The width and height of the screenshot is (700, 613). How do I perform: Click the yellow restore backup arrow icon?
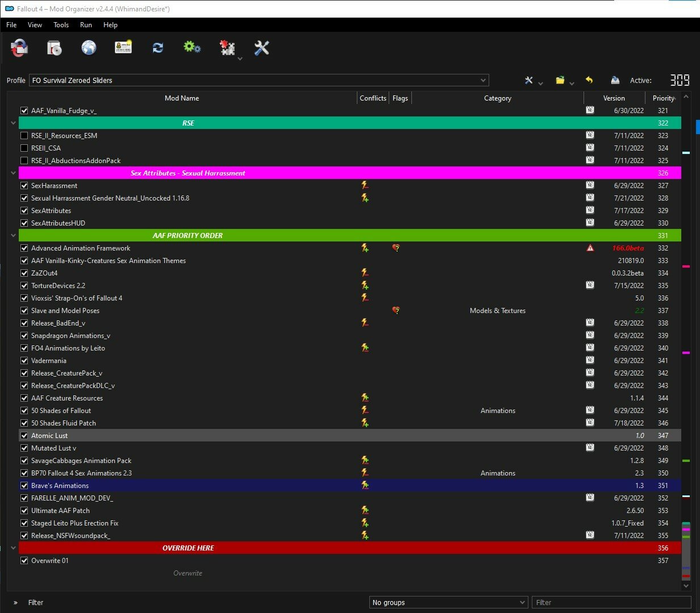(589, 80)
